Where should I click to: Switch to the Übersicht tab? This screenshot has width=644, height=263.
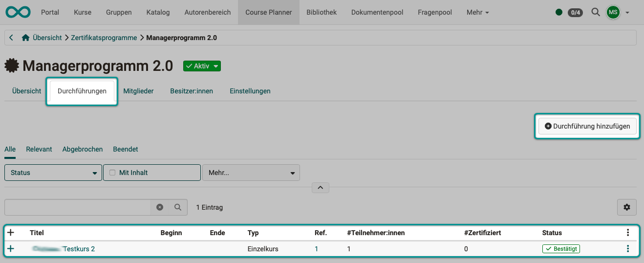pos(26,91)
